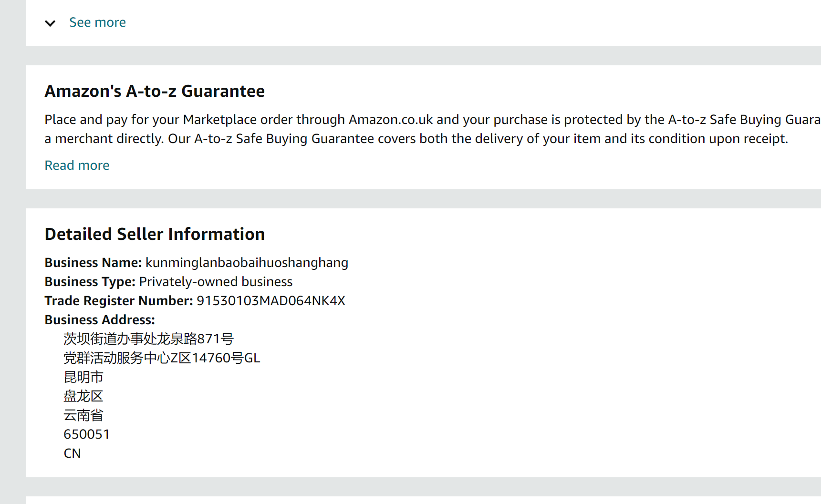Click the Trade Register Number label

(x=118, y=301)
